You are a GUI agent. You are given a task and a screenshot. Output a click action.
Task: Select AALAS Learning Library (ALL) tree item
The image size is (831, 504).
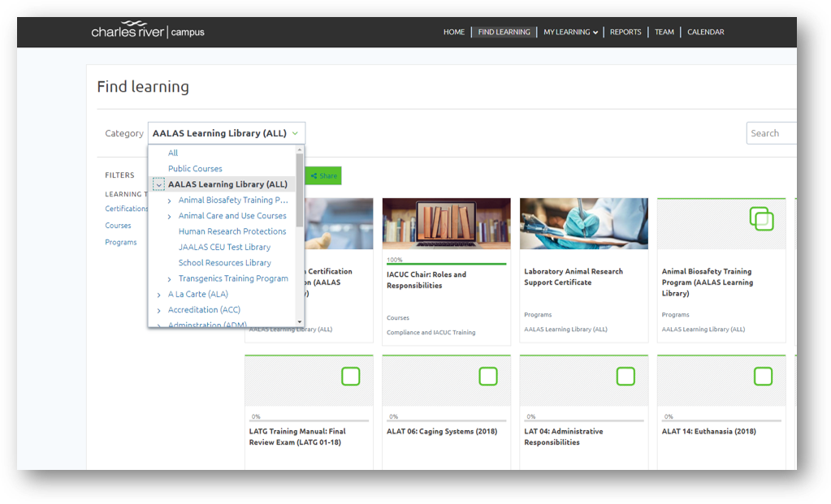click(x=227, y=184)
